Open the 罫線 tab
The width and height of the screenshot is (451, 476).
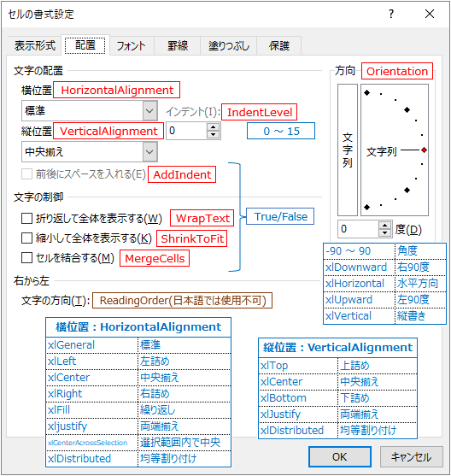[178, 46]
